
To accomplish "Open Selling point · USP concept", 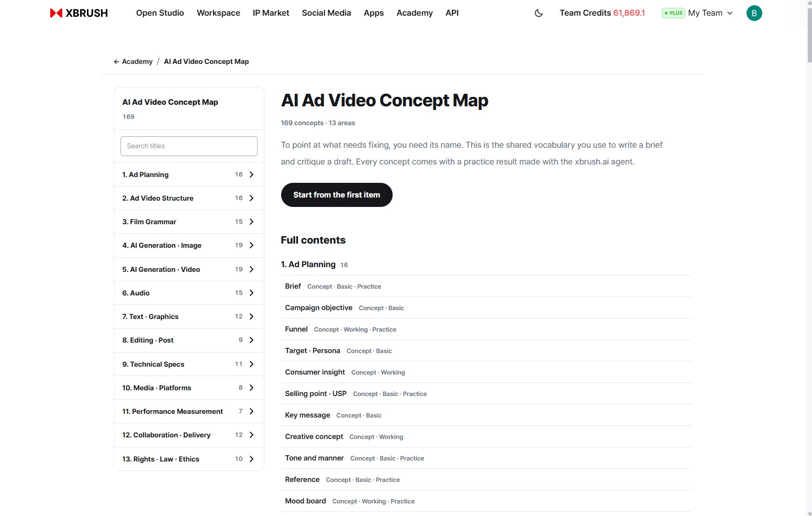I will coord(486,393).
